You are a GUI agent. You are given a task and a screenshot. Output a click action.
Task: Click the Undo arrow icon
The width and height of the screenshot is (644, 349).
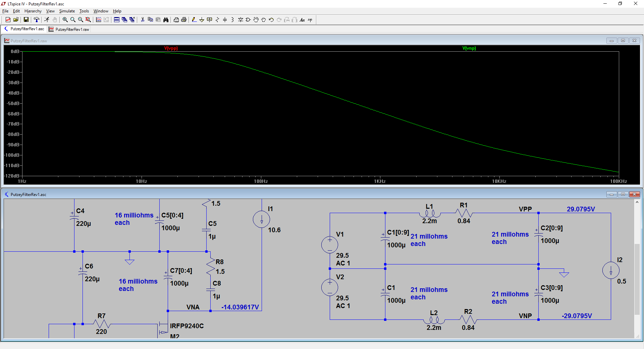(271, 20)
